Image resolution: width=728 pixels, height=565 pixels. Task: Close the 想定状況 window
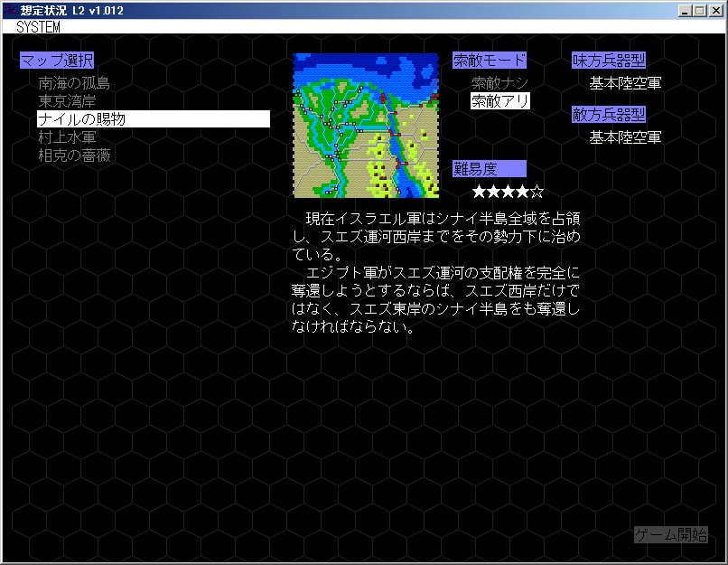(x=715, y=11)
